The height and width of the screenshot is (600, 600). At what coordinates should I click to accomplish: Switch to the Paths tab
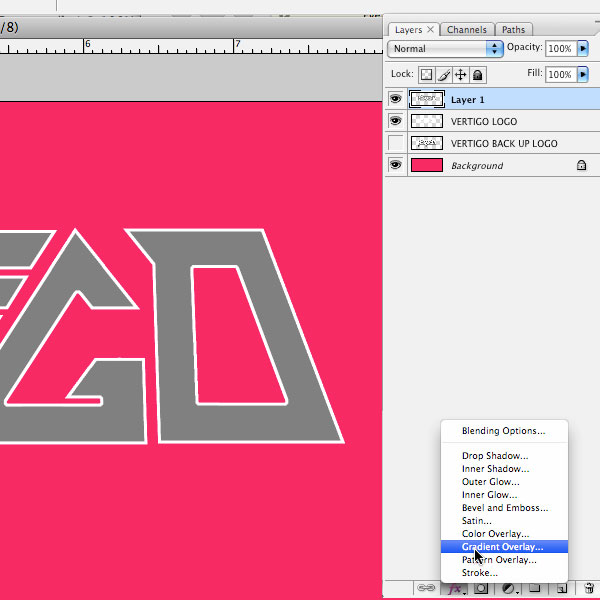(514, 29)
